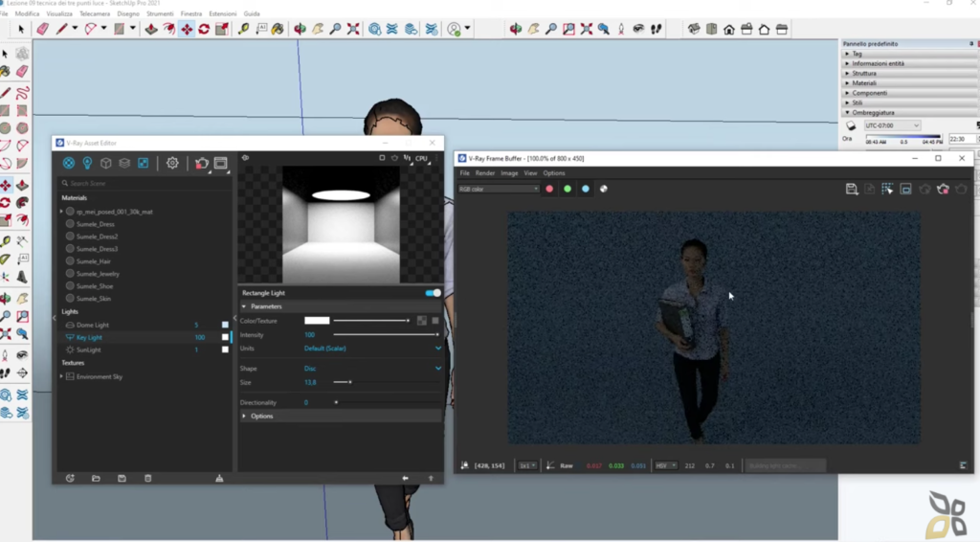
Task: Expand Componenti panel in tray
Action: click(x=869, y=93)
